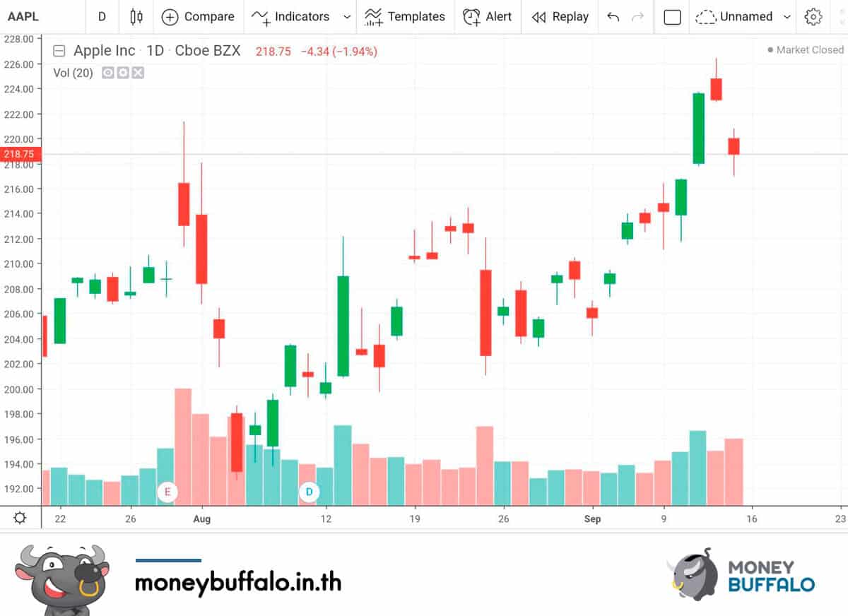The height and width of the screenshot is (616, 848).
Task: Open the candlestick chart style selector
Action: coord(136,16)
